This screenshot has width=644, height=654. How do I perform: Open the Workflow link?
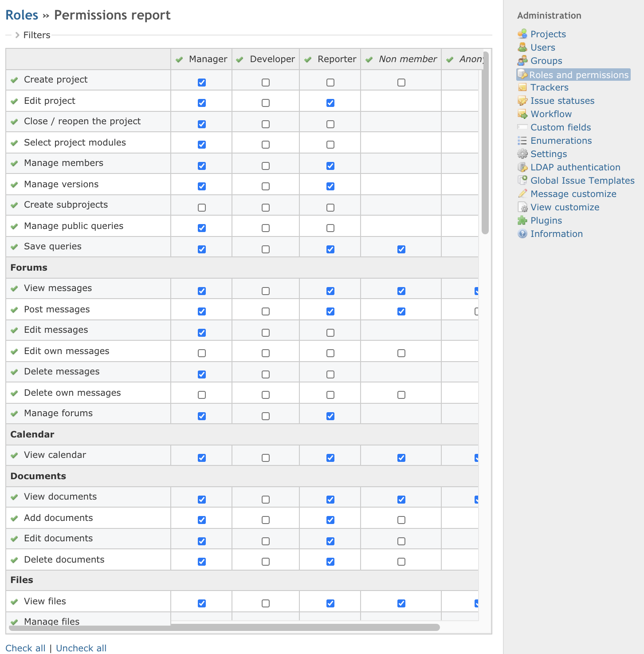click(x=551, y=114)
